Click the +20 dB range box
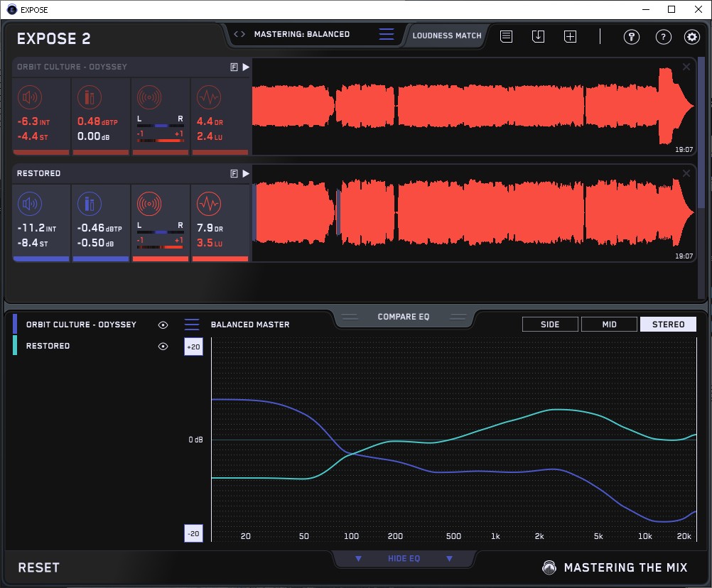This screenshot has height=588, width=712. (x=193, y=347)
